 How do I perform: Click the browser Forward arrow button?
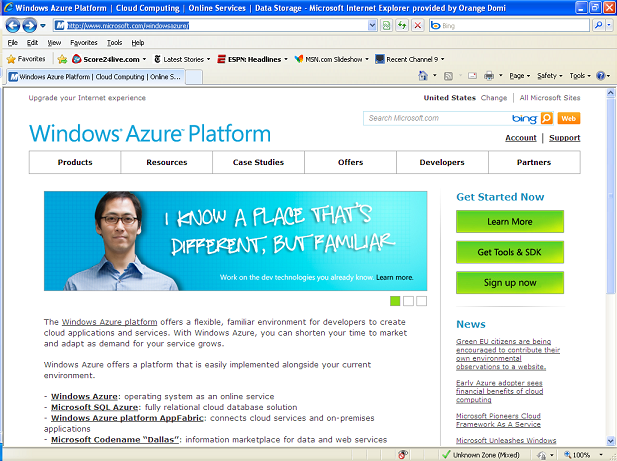point(29,26)
